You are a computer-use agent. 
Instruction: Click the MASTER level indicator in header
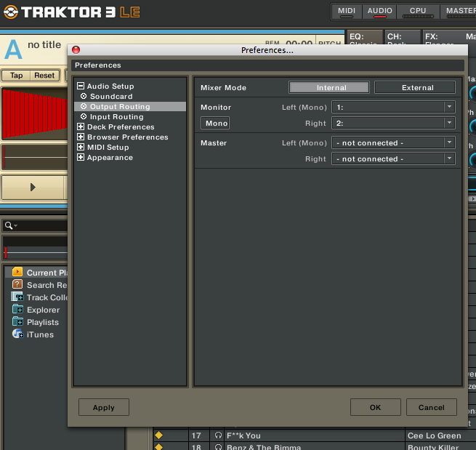(x=459, y=12)
